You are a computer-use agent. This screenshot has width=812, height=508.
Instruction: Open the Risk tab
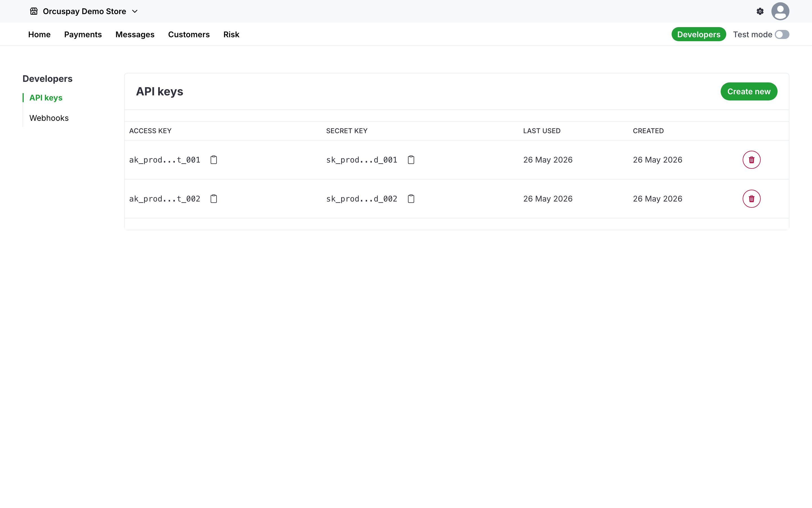click(x=231, y=35)
